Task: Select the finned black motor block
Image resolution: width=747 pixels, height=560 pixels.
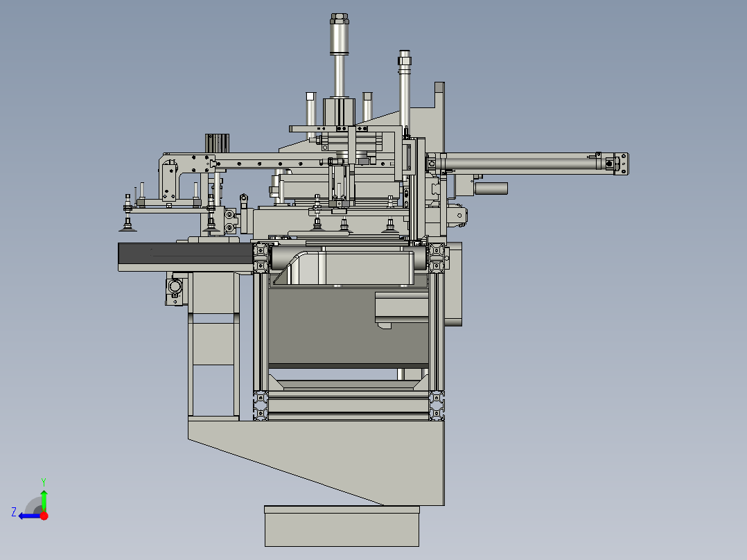Action: click(218, 143)
